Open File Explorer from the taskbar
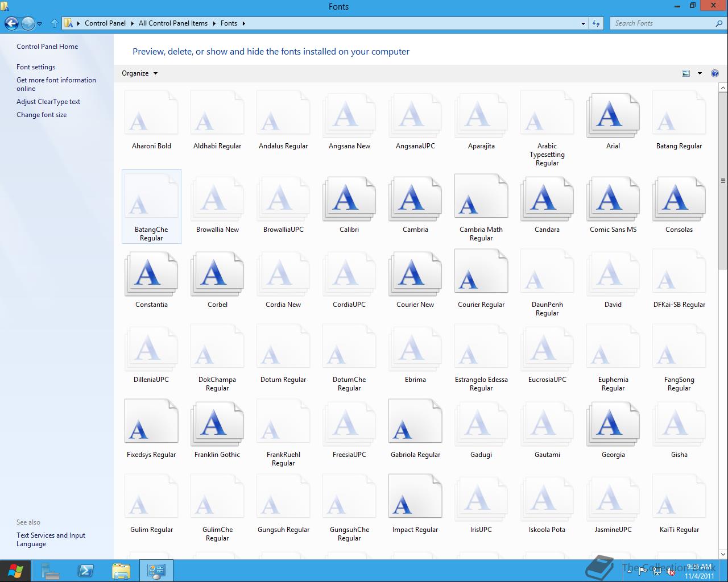 pyautogui.click(x=121, y=571)
